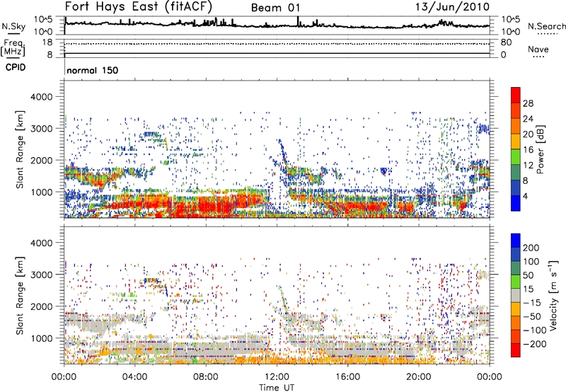The width and height of the screenshot is (566, 392).
Task: Click the 'N.Sky' legend label
Action: pyautogui.click(x=13, y=26)
